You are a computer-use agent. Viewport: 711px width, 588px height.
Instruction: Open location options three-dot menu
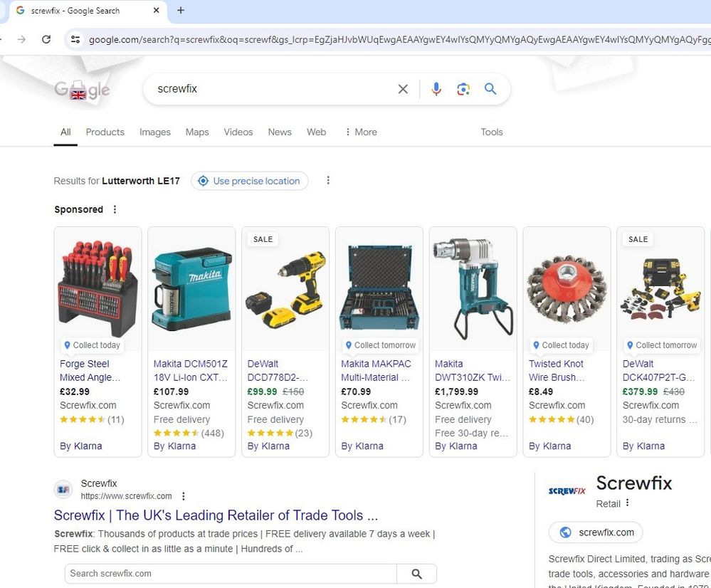click(x=328, y=181)
